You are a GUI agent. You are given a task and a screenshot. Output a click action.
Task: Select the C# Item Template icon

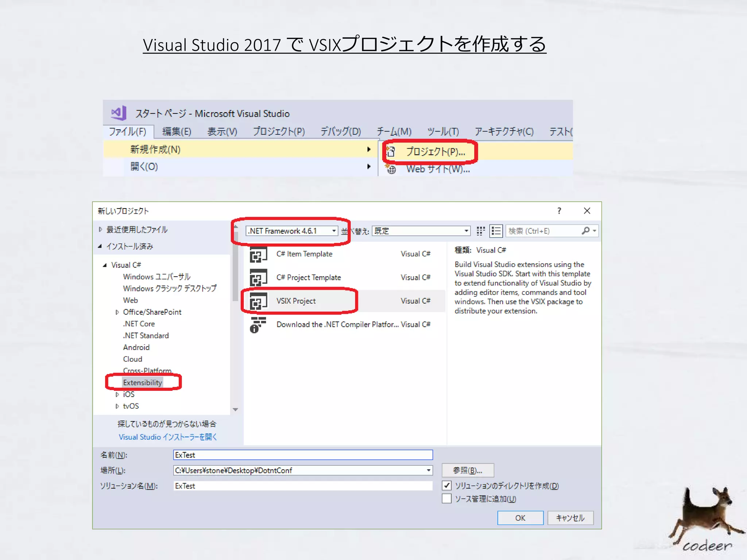pyautogui.click(x=258, y=254)
